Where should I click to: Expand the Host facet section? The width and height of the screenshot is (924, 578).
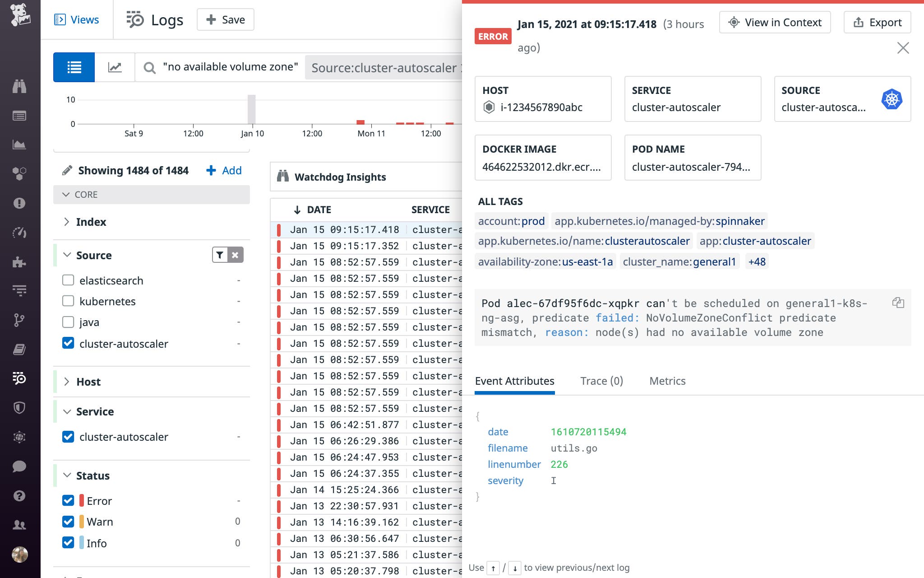(x=67, y=382)
